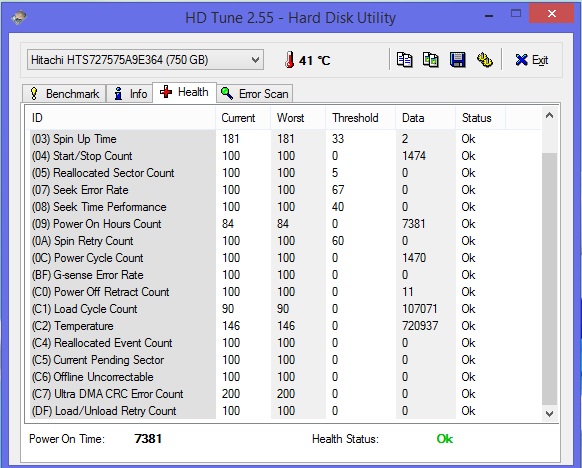Click the copy text to clipboard icon

[404, 59]
